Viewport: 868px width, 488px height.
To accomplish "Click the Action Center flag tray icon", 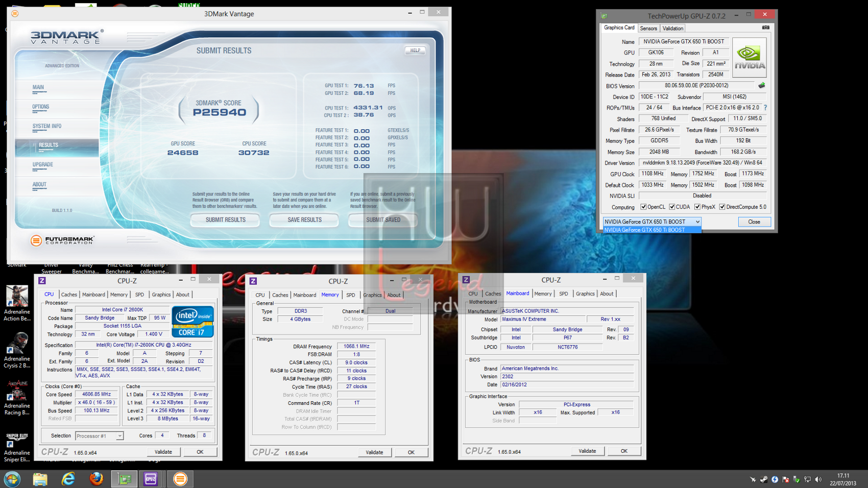I will tap(786, 479).
